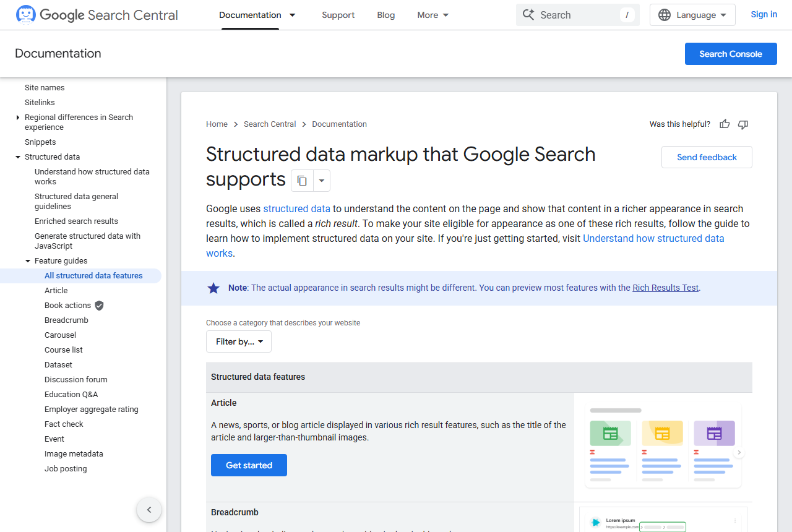Open Event in sidebar
792x532 pixels.
click(54, 439)
